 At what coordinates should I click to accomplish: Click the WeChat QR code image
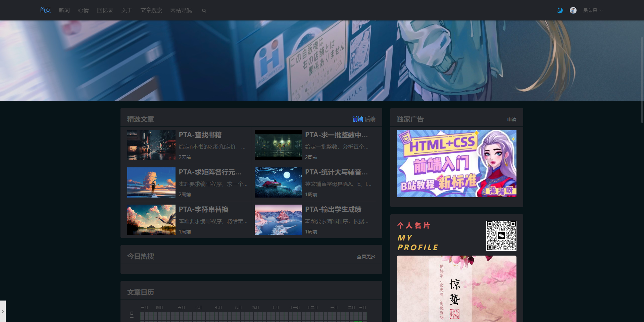(501, 236)
